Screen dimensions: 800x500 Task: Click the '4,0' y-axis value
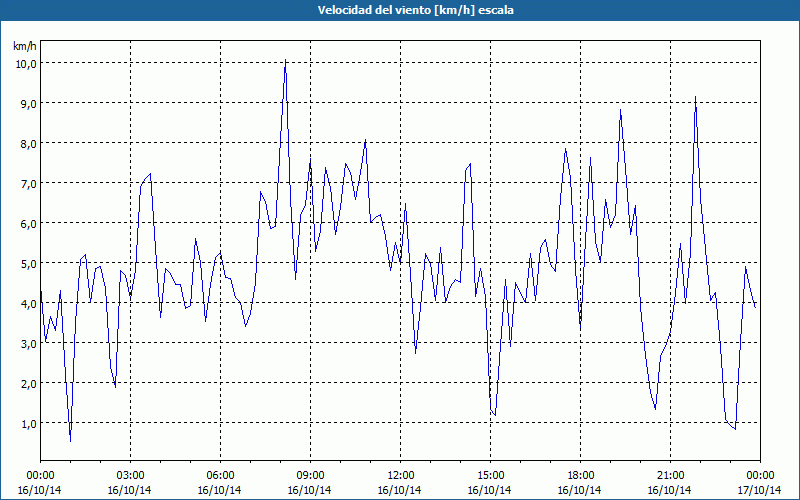[29, 304]
